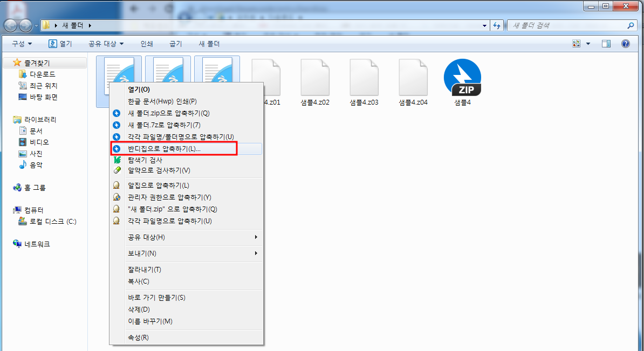Image resolution: width=644 pixels, height=351 pixels.
Task: Open the 구성 dropdown
Action: click(22, 44)
